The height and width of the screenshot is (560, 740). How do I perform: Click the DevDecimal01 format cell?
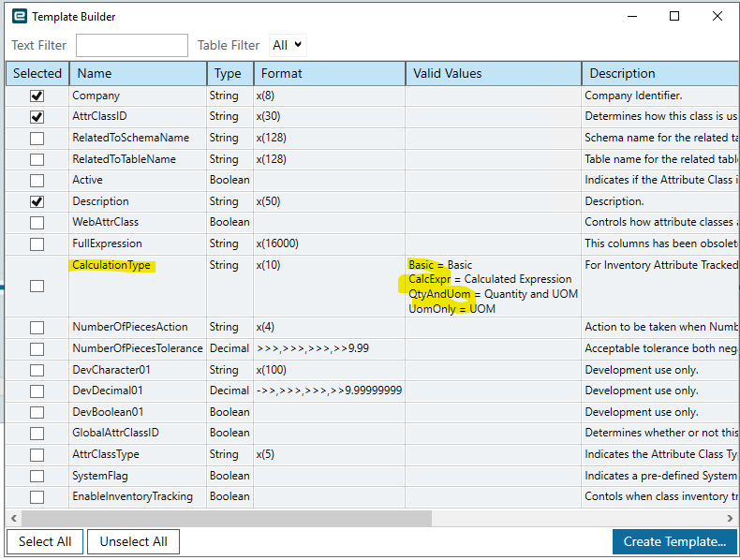(330, 391)
